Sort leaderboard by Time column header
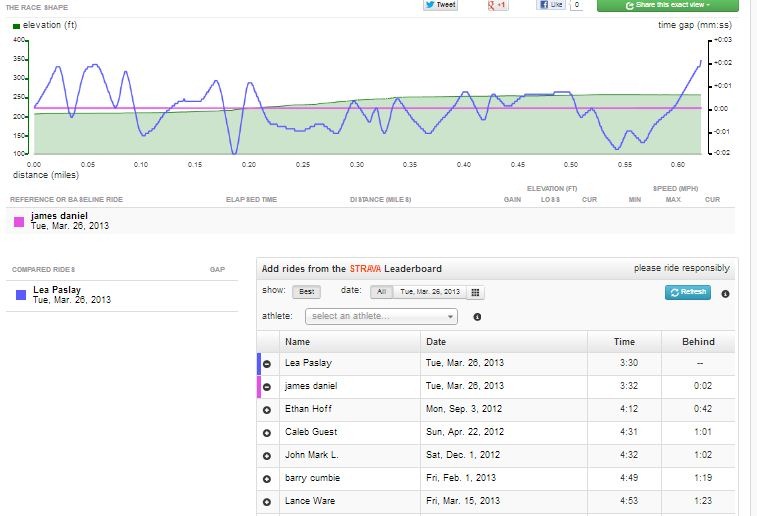 click(624, 342)
